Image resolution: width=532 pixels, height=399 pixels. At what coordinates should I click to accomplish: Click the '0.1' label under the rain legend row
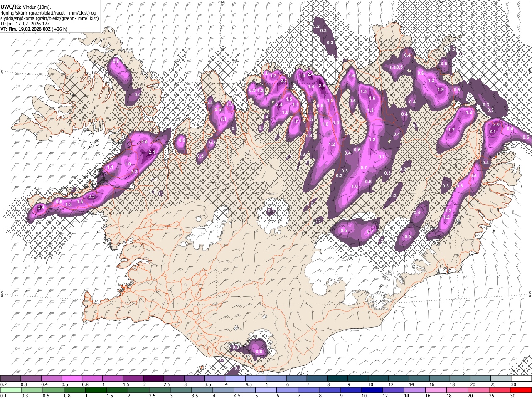click(3, 396)
